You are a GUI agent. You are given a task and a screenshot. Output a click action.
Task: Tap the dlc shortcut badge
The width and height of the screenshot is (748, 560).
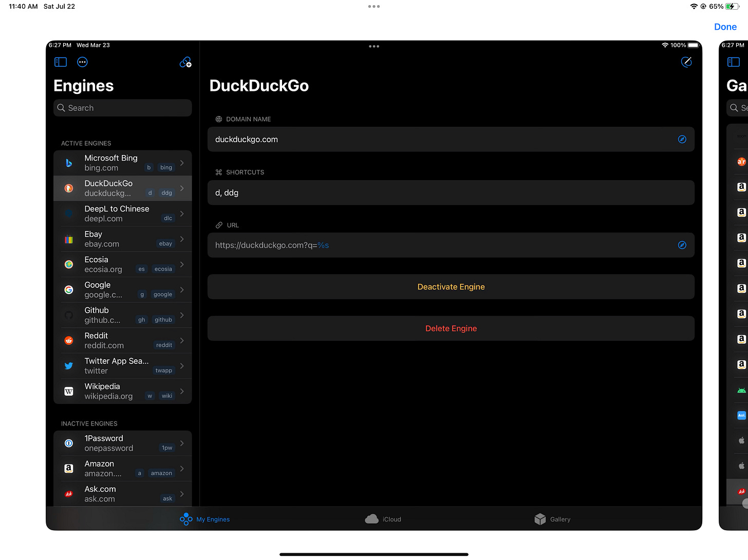pos(168,218)
